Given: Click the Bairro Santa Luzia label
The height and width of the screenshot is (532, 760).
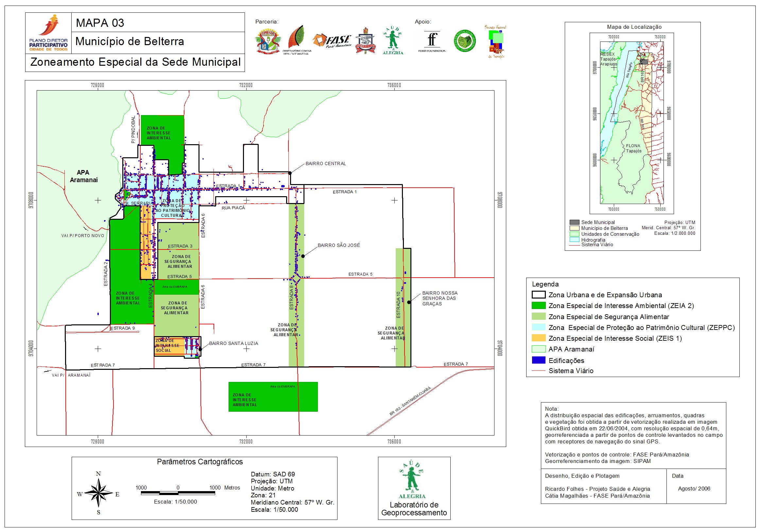Looking at the screenshot, I should (x=233, y=343).
